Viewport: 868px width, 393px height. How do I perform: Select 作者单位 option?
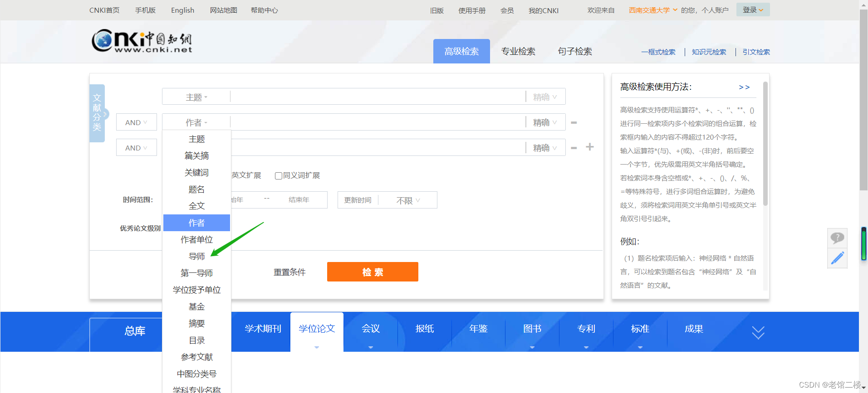point(196,240)
